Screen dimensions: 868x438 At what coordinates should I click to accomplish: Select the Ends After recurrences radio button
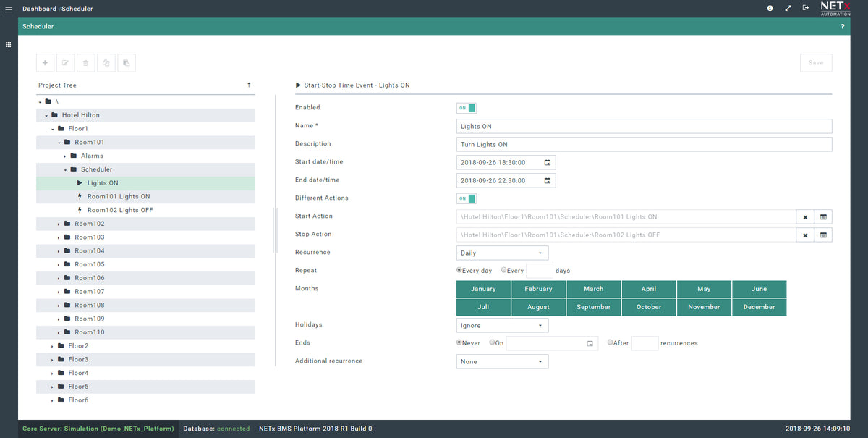click(x=610, y=342)
